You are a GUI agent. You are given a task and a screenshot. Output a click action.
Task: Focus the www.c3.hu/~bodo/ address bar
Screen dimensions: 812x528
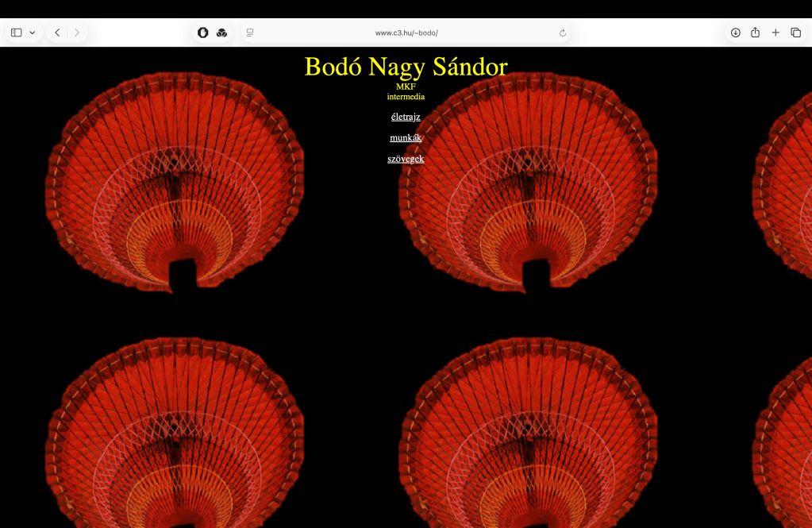(x=406, y=33)
